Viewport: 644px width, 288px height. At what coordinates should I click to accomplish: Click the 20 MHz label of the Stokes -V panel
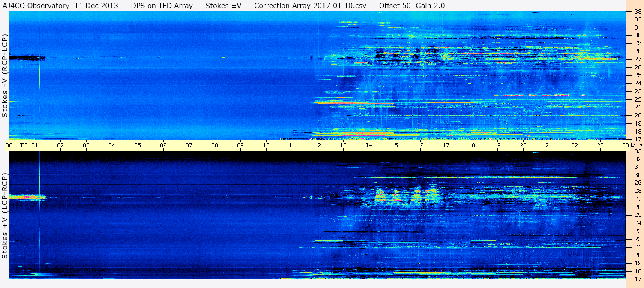pos(638,115)
